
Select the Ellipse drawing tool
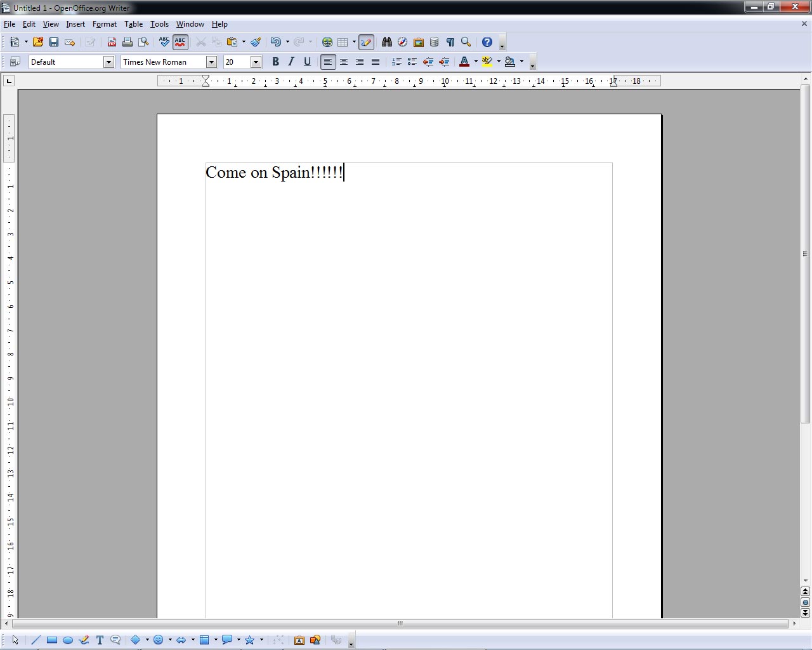(68, 640)
